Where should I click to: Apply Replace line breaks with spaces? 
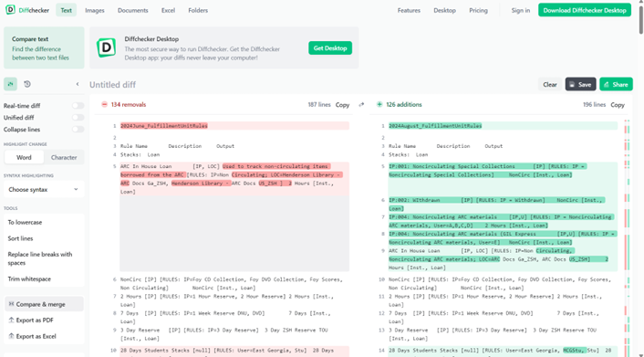[x=44, y=258]
